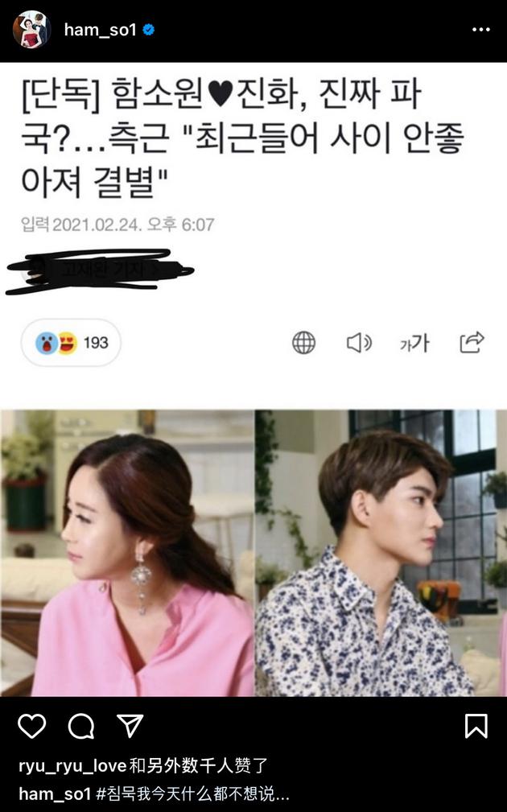Image resolution: width=507 pixels, height=812 pixels.
Task: Click the speaker read-aloud icon
Action: tap(359, 343)
